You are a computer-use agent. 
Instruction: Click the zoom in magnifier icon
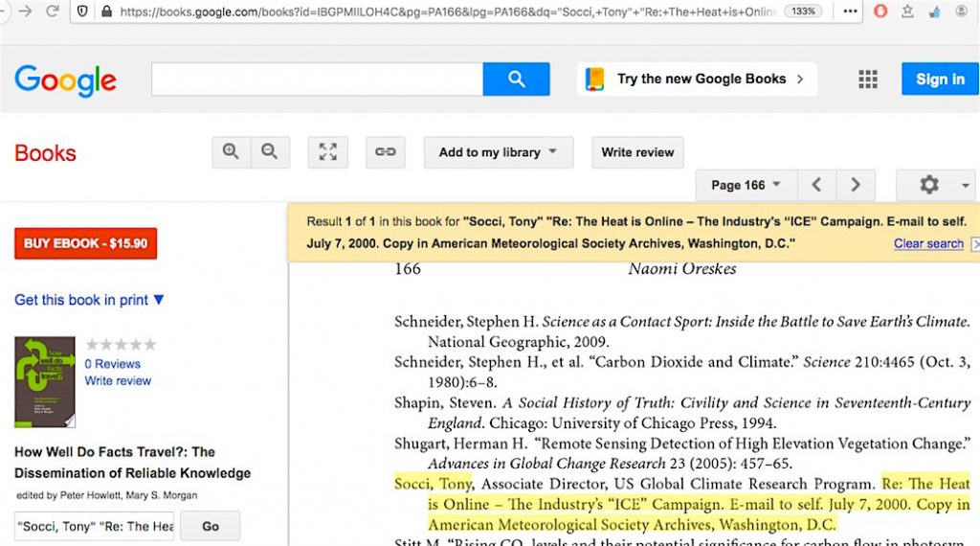[231, 152]
